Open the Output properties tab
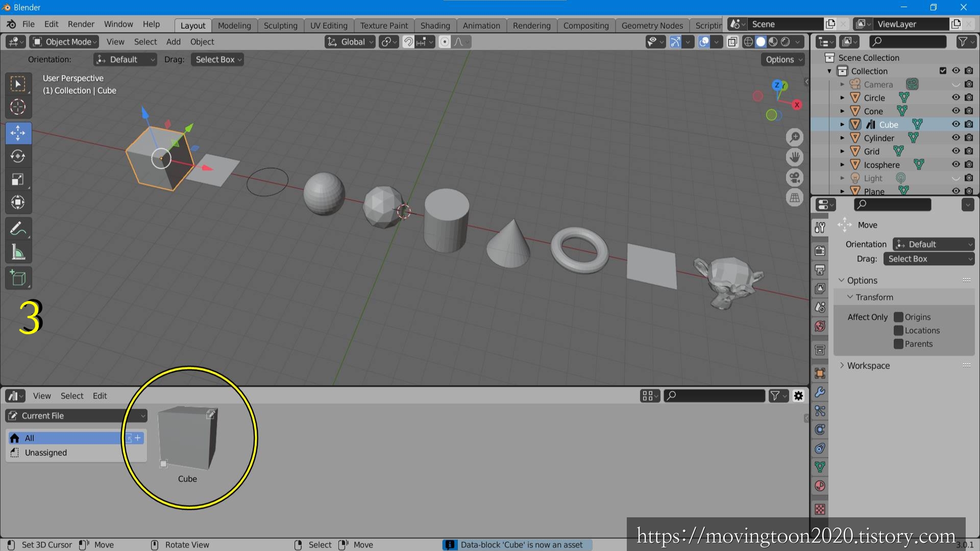This screenshot has width=980, height=551. 820,269
